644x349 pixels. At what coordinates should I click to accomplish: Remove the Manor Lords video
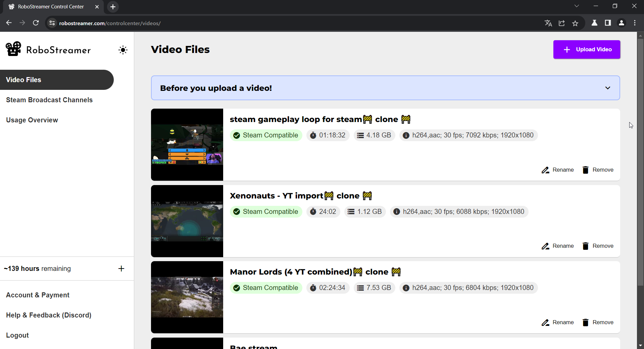pyautogui.click(x=598, y=323)
